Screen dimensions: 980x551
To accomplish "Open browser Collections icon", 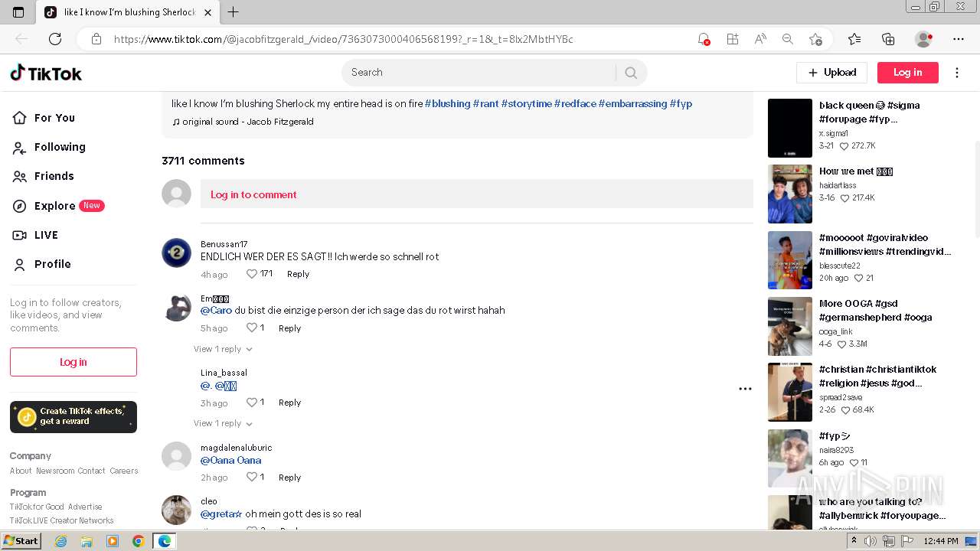I will 888,39.
